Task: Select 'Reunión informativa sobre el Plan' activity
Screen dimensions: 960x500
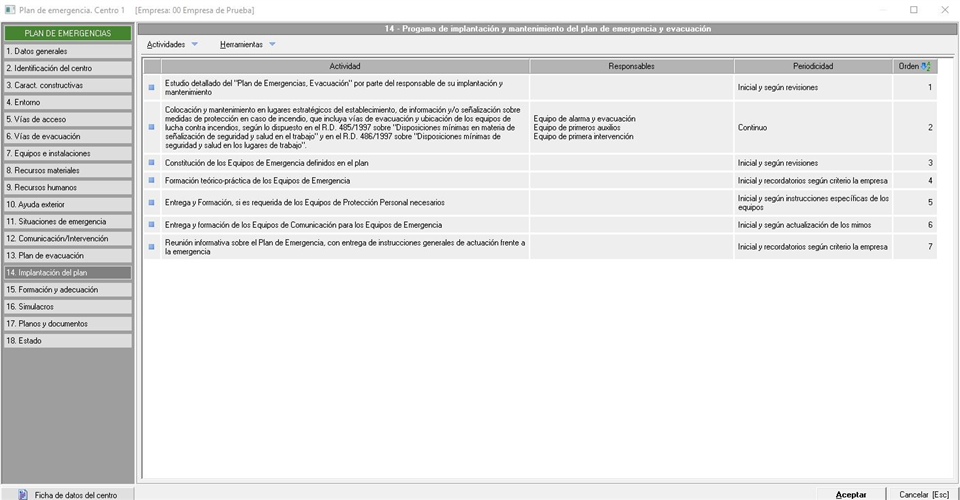Action: tap(345, 247)
